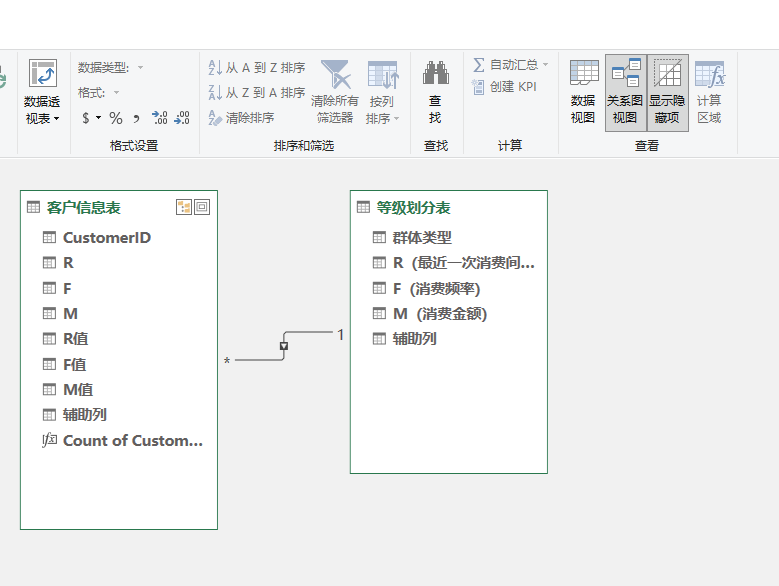Open the 查找 find binoculars tool

(x=436, y=92)
